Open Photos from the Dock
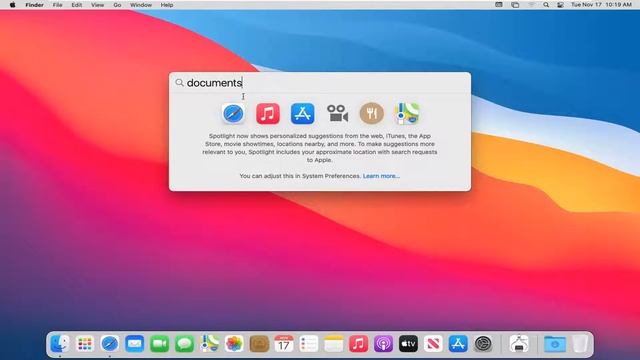640x360 pixels. (234, 344)
